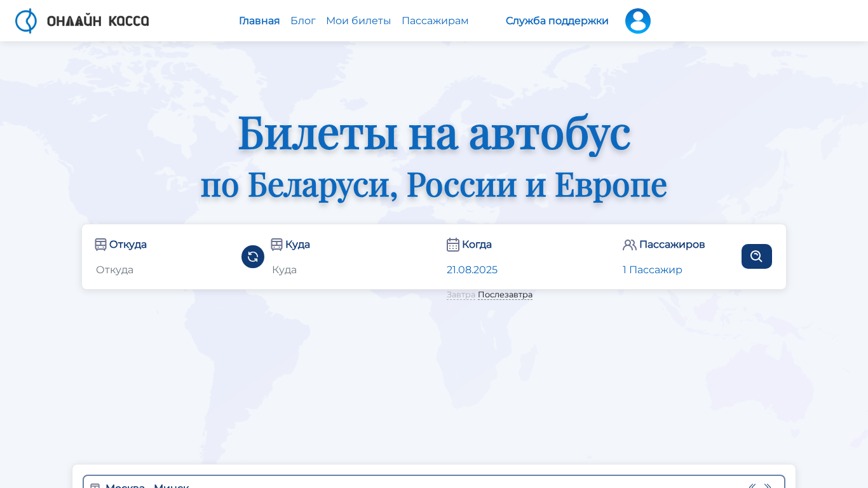The image size is (868, 488).
Task: Select the Завтра quick date link
Action: [461, 295]
